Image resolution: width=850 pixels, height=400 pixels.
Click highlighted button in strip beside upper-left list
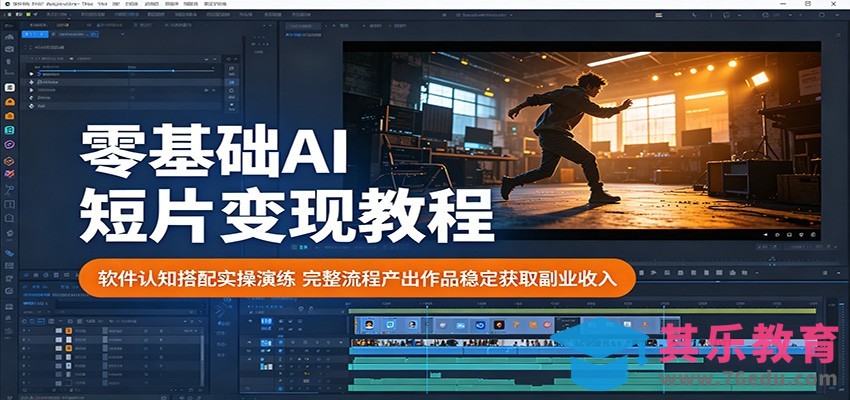point(232,82)
